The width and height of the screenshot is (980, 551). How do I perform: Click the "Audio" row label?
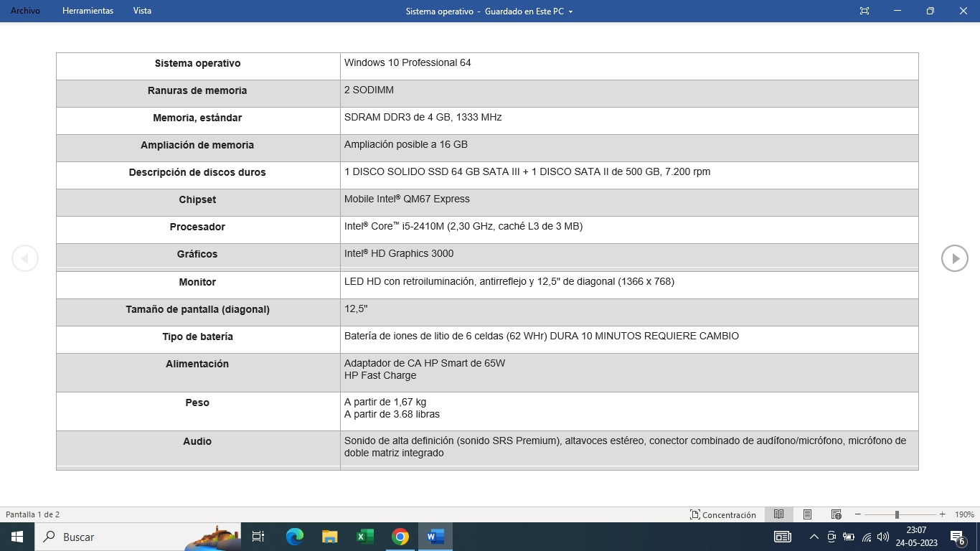(x=197, y=441)
